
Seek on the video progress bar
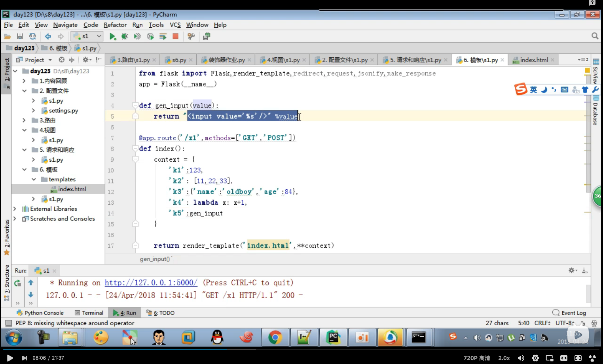[x=301, y=349]
